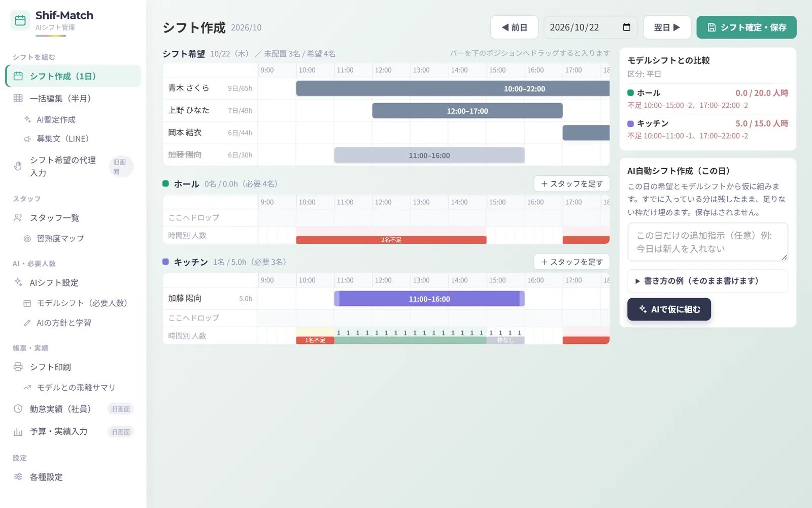The width and height of the screenshot is (812, 508).
Task: Select the purple 11:00–16:00 kitchen shift bar
Action: coord(429,299)
